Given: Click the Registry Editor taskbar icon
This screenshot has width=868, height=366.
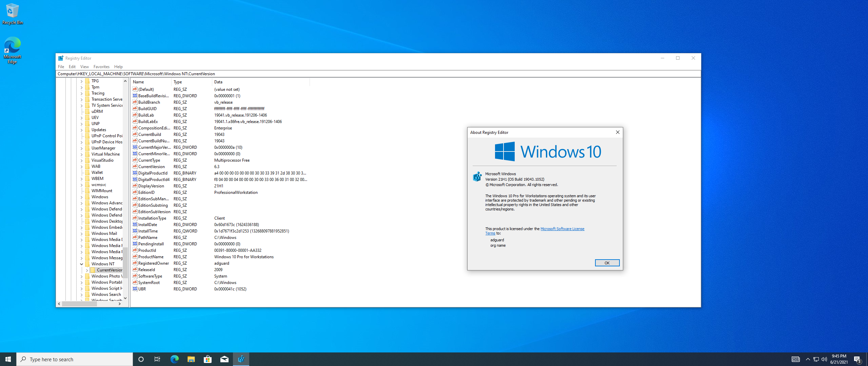Looking at the screenshot, I should (241, 359).
